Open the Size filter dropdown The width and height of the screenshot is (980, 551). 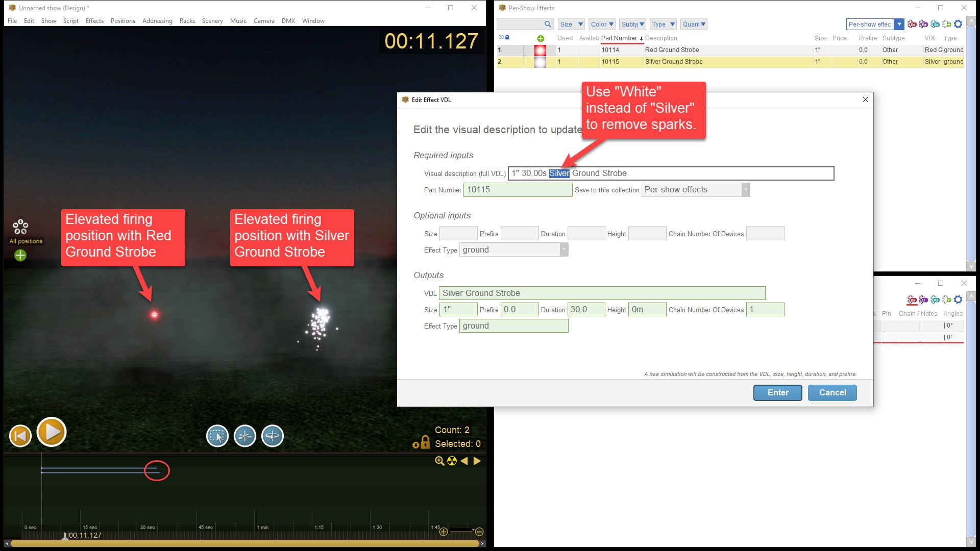click(571, 24)
